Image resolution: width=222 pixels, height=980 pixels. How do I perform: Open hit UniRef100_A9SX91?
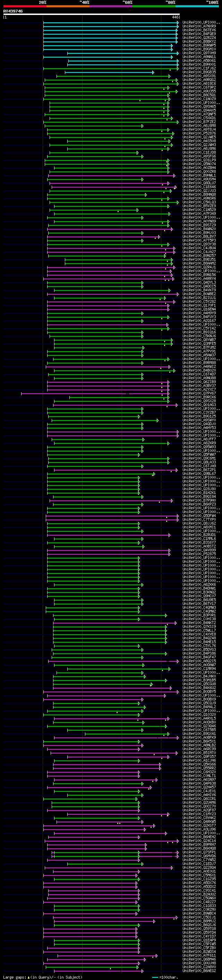click(x=199, y=76)
